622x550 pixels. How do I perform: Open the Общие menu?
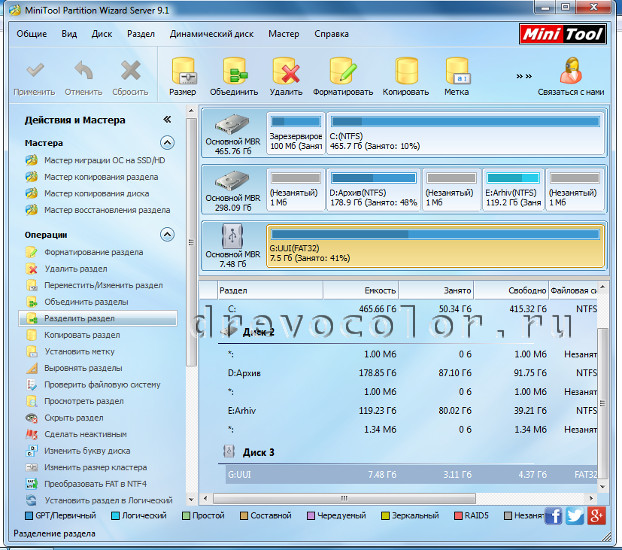pos(32,34)
